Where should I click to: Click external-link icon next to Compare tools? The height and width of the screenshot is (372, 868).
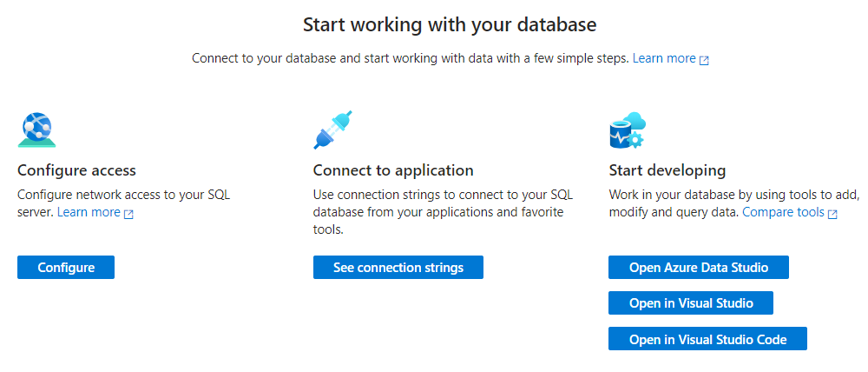[x=833, y=214]
